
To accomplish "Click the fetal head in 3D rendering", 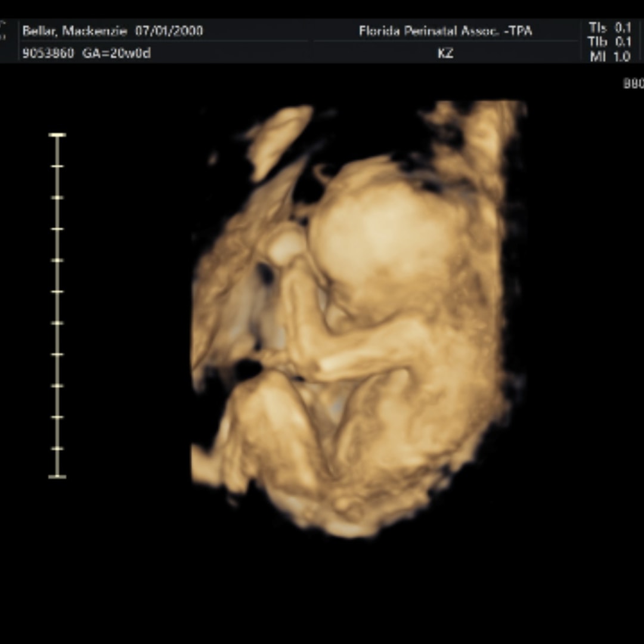I will pos(382,239).
